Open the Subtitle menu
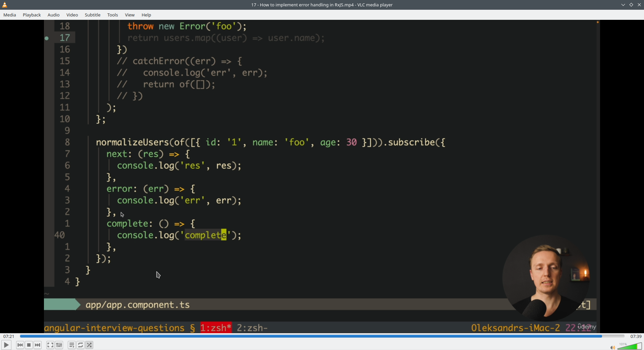The height and width of the screenshot is (350, 644). pyautogui.click(x=93, y=15)
